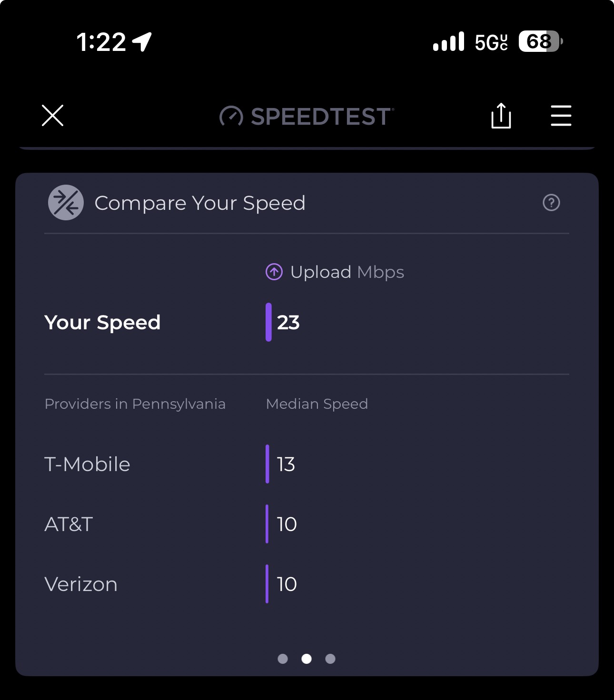Open Compare Your Speed help icon
This screenshot has height=700, width=614.
[x=551, y=203]
